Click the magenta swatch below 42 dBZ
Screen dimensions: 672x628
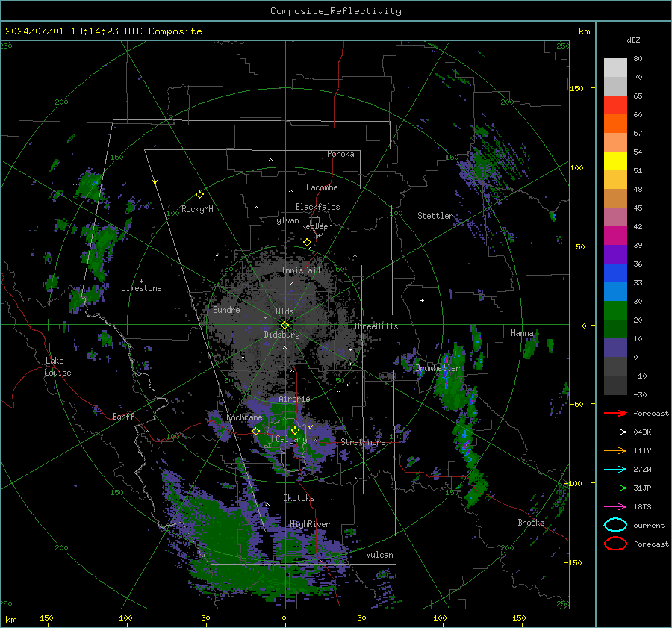click(615, 236)
